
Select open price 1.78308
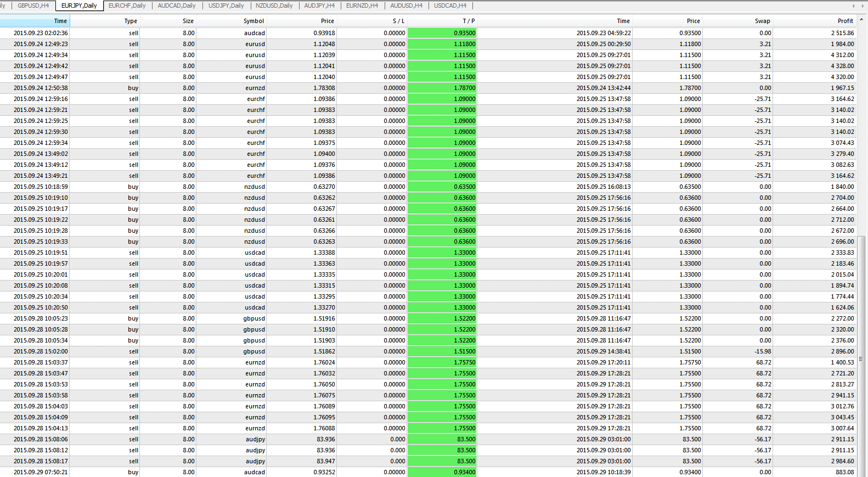324,88
